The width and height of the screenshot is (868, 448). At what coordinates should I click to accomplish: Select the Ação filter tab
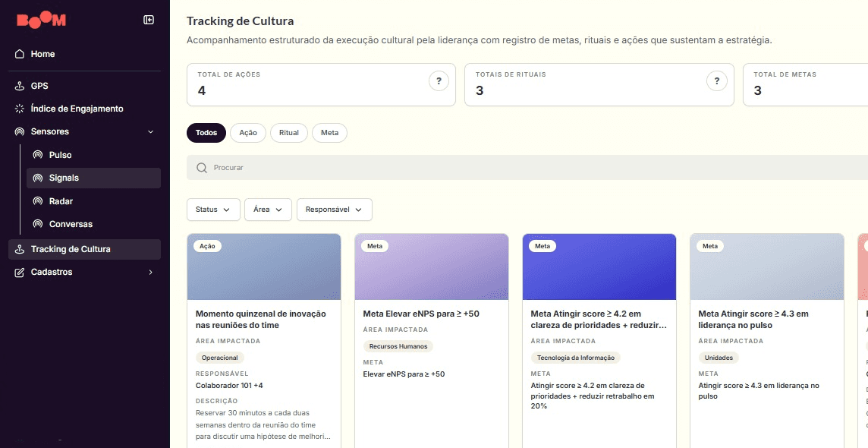248,133
